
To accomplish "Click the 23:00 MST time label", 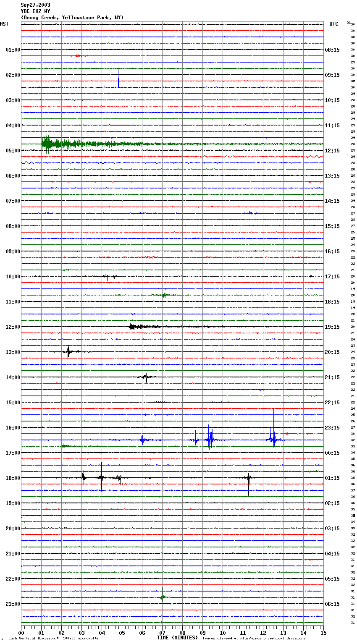I will (x=13, y=604).
